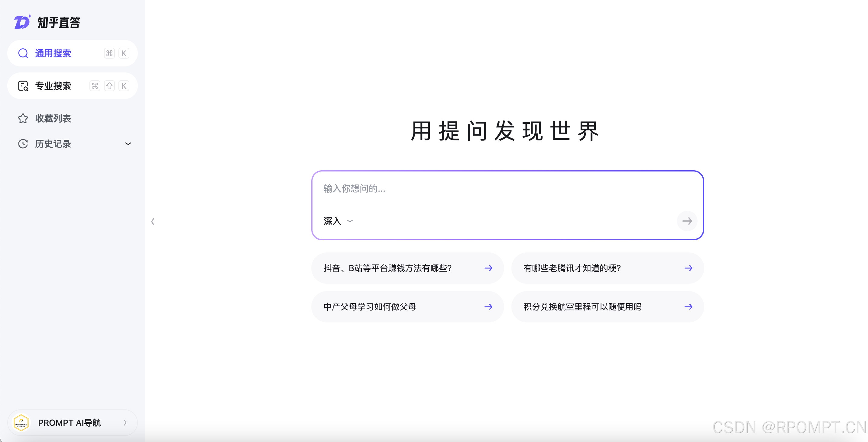
Task: Click the 专业搜索 document-search icon
Action: click(23, 86)
